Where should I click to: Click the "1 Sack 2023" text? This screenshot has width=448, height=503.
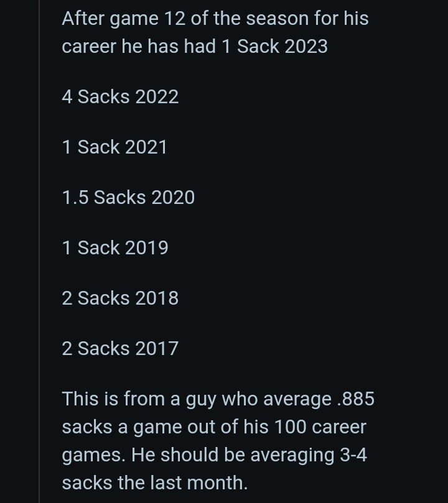tap(274, 47)
